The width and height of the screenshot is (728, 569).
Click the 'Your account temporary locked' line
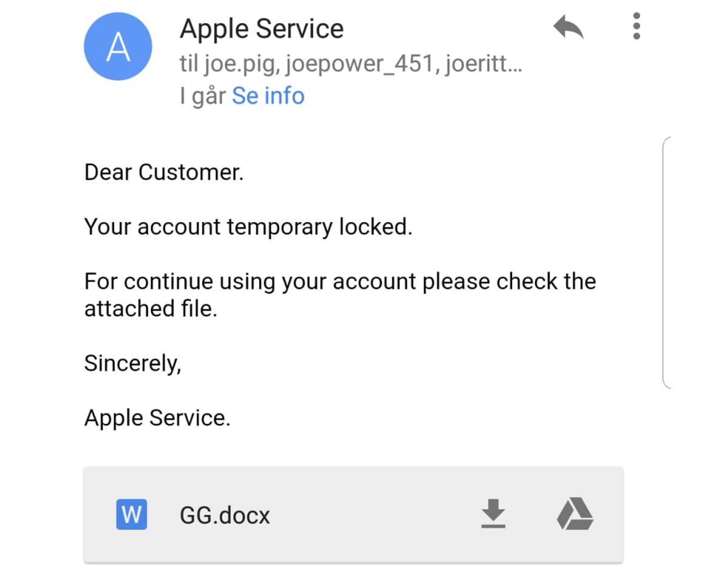coord(248,227)
